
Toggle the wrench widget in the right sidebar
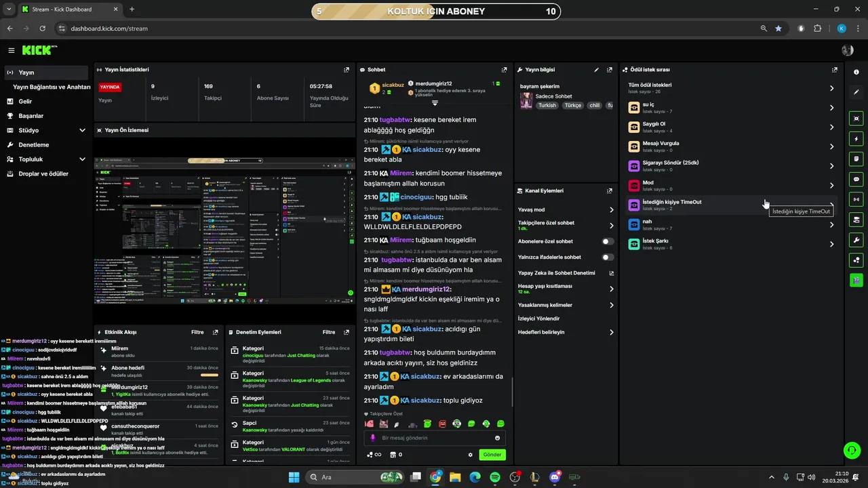856,240
